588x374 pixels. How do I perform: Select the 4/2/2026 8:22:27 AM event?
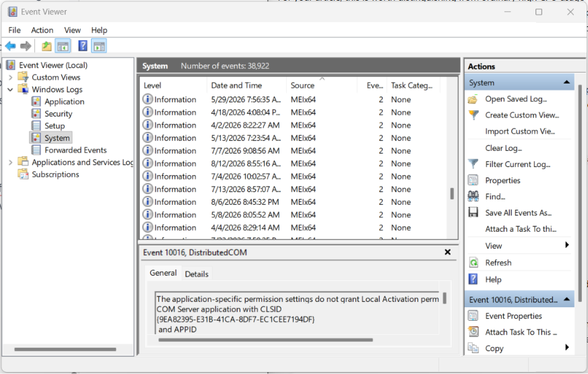click(x=293, y=125)
